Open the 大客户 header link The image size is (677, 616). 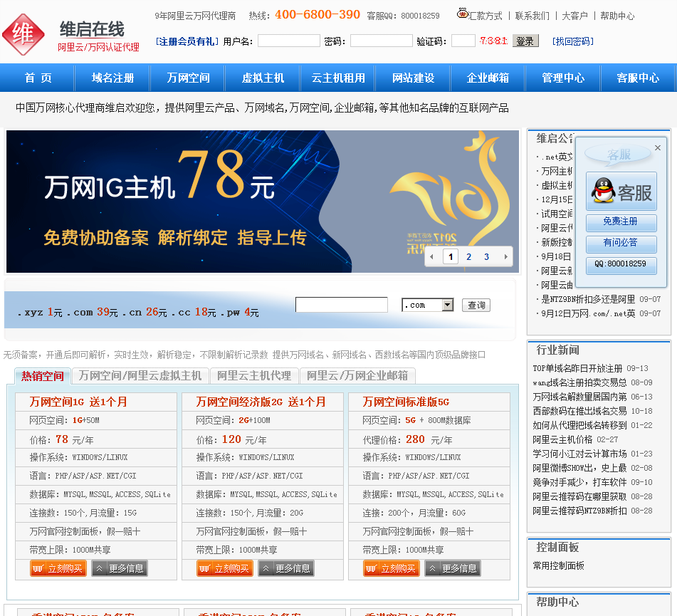point(574,16)
